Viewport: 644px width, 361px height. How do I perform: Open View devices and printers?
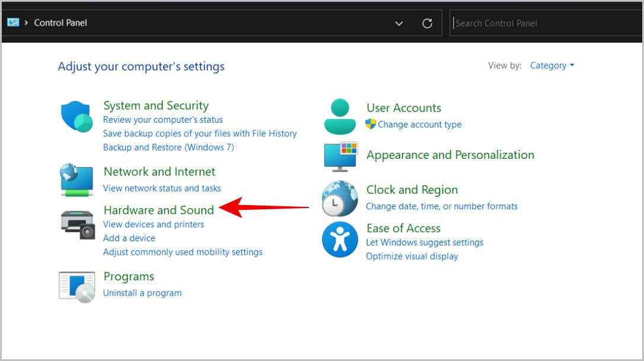pyautogui.click(x=153, y=224)
